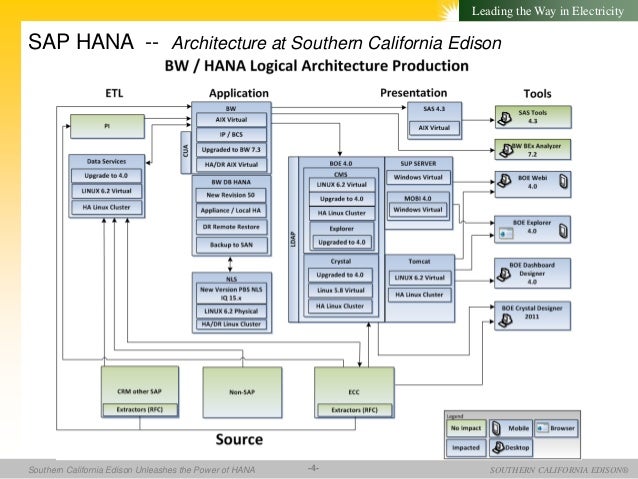Click the footer 'Southern California Edison Unleashes the Power of HANA'
Image resolution: width=638 pixels, height=479 pixels.
click(x=142, y=470)
